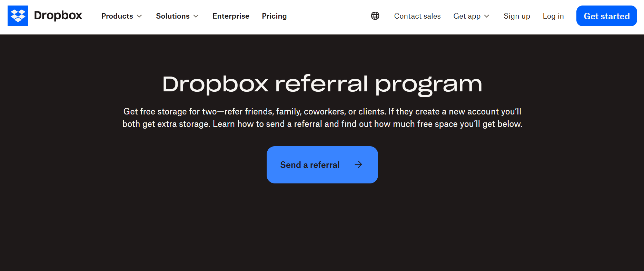Screen dimensions: 644x271
Task: Click the Get started button
Action: click(x=606, y=16)
